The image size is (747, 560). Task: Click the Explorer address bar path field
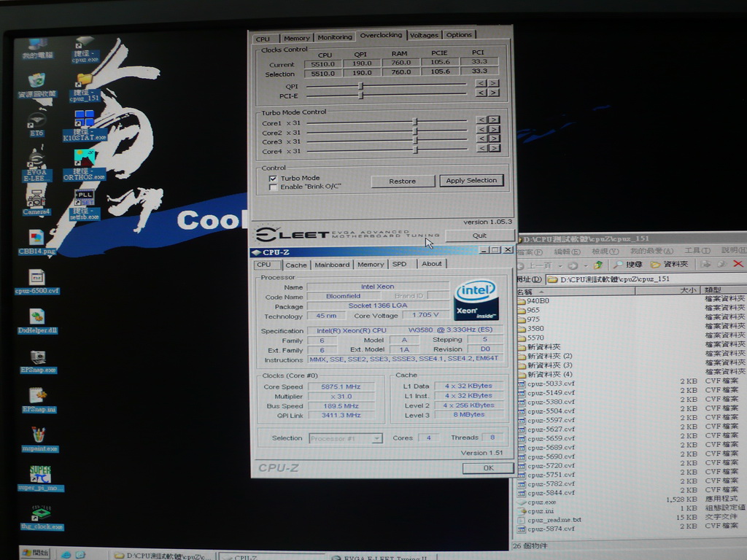click(646, 279)
